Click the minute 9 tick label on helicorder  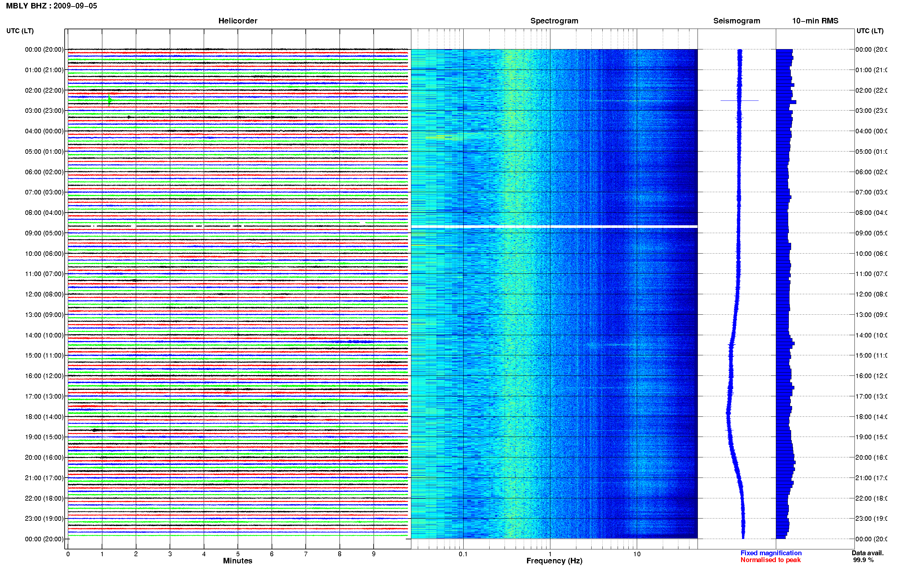[374, 554]
